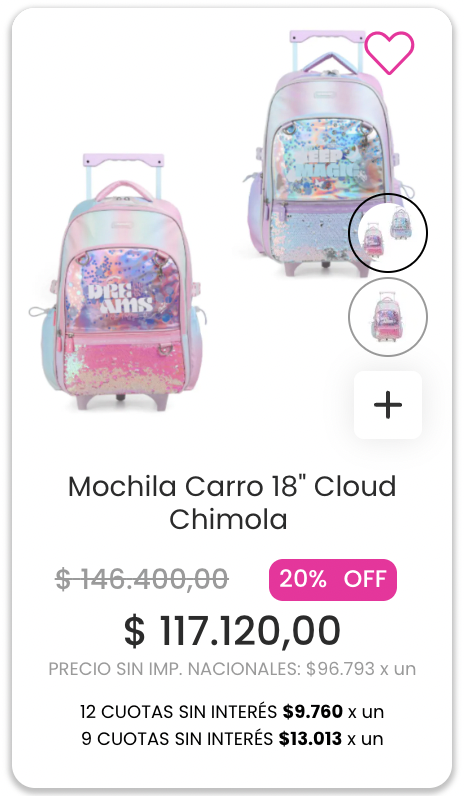464x796 pixels.
Task: Click the crossed-out $ 146.400,00 price
Action: pyautogui.click(x=142, y=579)
